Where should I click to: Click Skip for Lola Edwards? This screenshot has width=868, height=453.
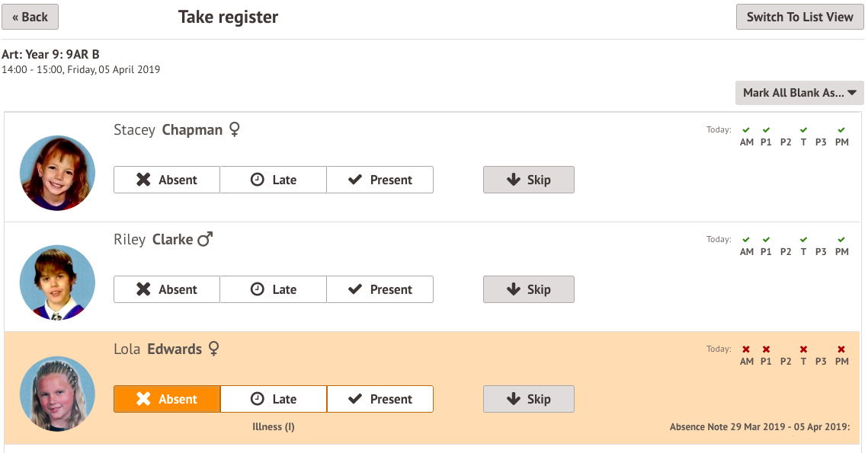(528, 399)
